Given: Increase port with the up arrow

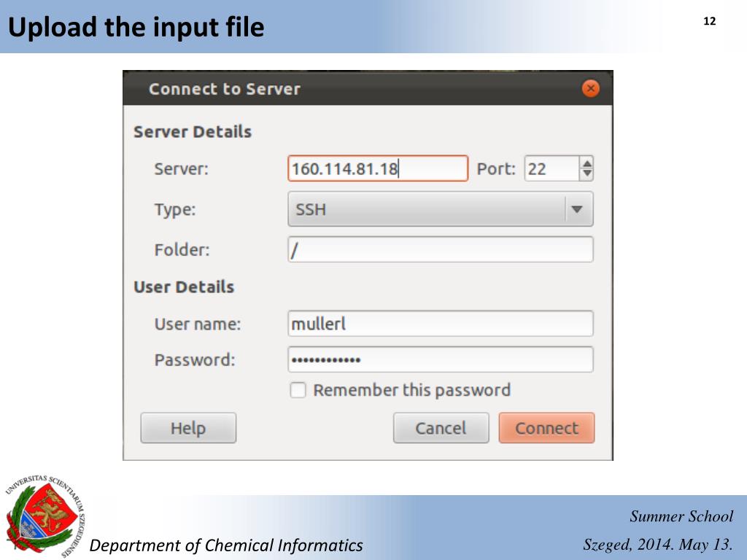Looking at the screenshot, I should [587, 163].
